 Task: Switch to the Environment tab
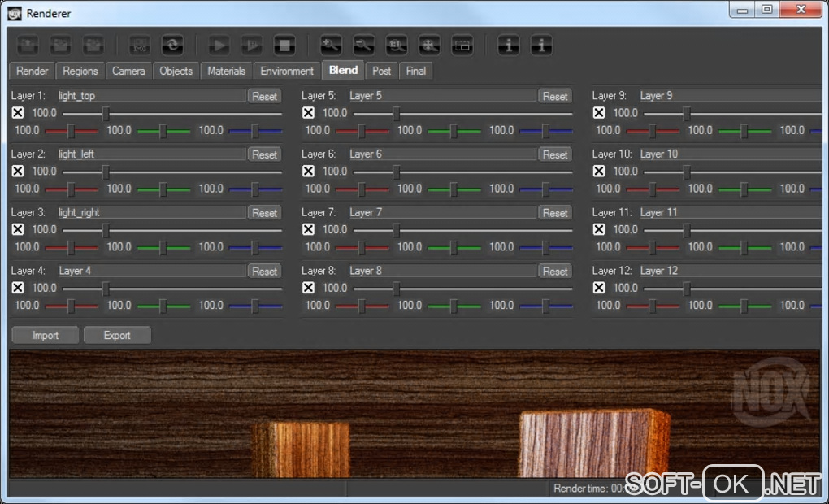[x=287, y=71]
